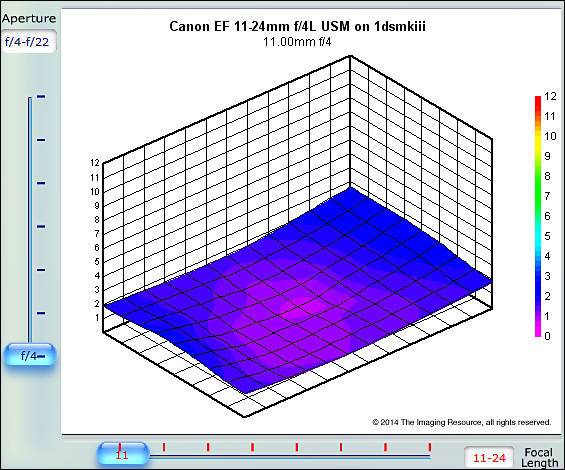This screenshot has height=470, width=565.
Task: Click the fourth aperture tick from the top
Action: [x=41, y=227]
